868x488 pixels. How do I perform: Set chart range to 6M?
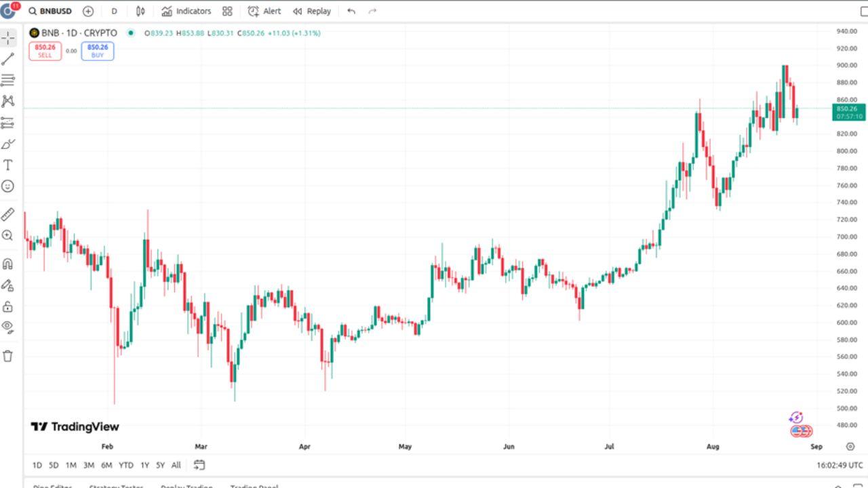(x=106, y=465)
